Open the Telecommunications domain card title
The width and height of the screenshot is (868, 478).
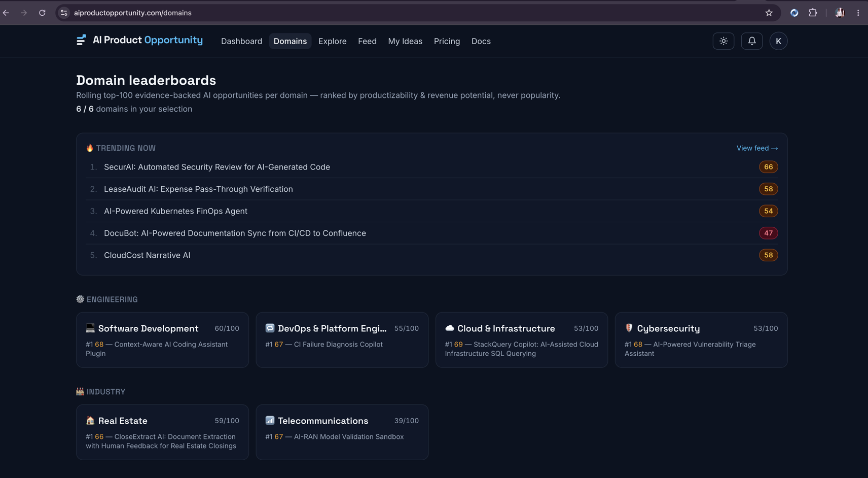323,421
